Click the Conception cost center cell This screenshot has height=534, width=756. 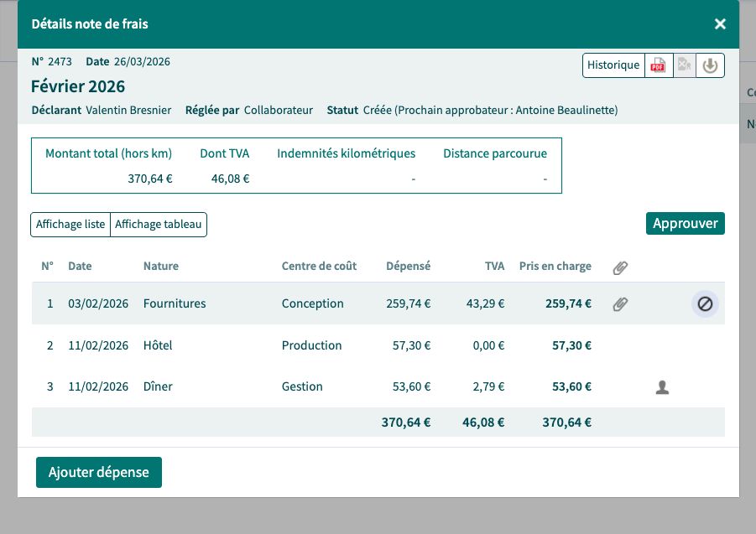click(312, 303)
